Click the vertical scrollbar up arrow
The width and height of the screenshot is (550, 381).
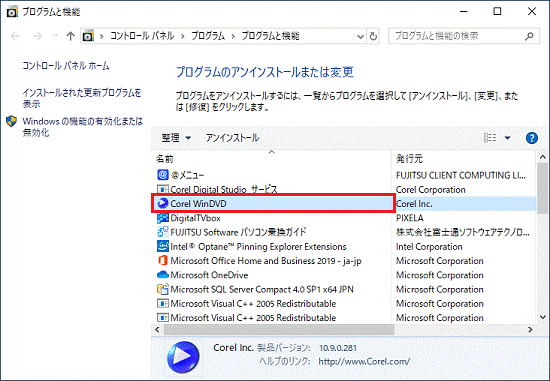point(542,157)
